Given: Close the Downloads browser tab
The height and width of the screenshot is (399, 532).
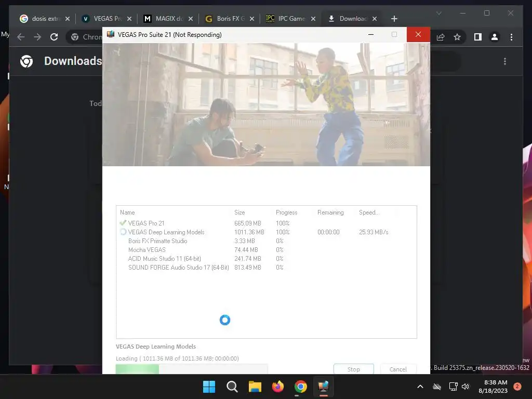Looking at the screenshot, I should click(x=375, y=19).
